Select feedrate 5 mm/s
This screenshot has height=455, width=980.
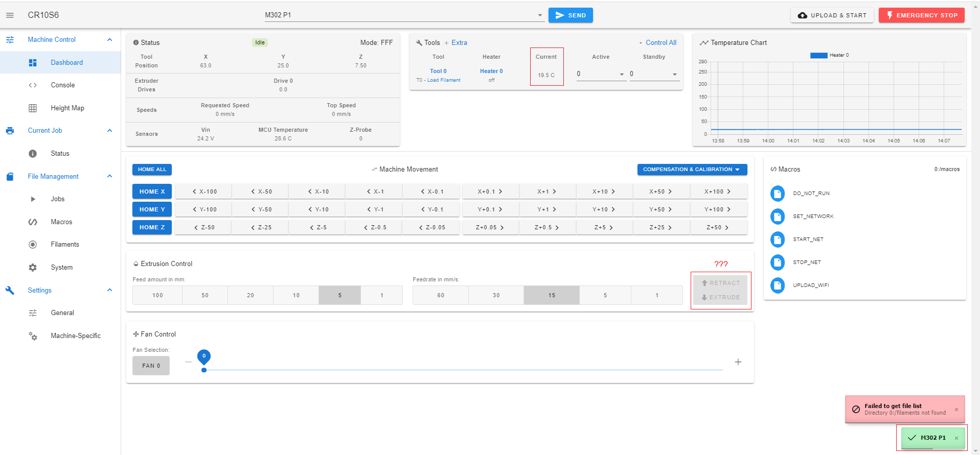coord(605,295)
